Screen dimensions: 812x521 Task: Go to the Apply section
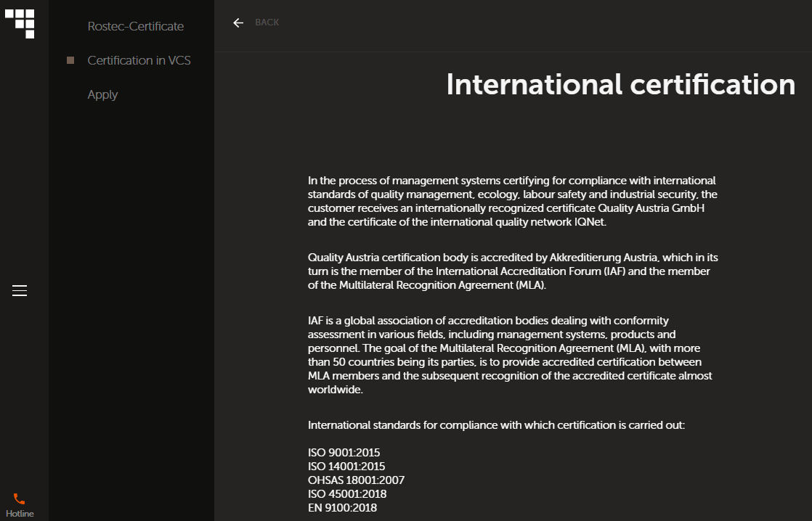[x=102, y=94]
